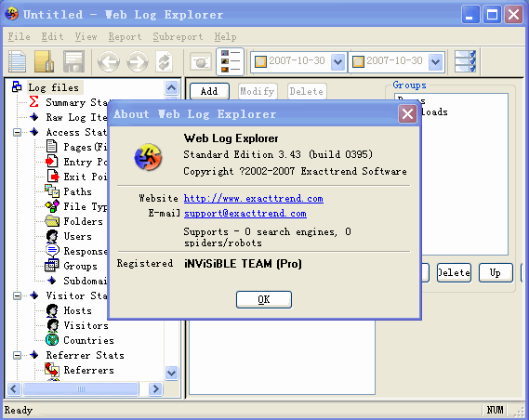Open the Edit menu
The image size is (529, 420).
point(52,36)
